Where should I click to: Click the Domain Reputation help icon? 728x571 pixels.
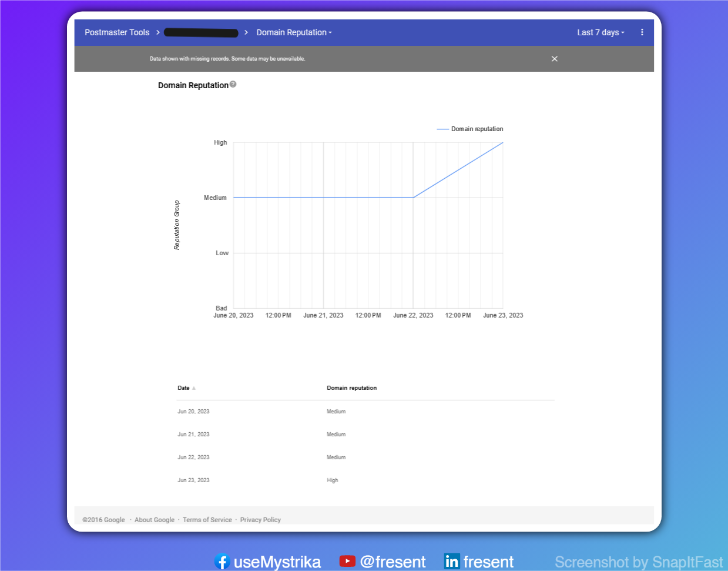pos(233,84)
